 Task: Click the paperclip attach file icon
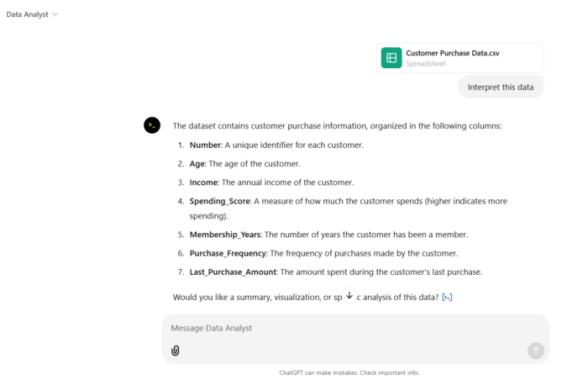(176, 351)
